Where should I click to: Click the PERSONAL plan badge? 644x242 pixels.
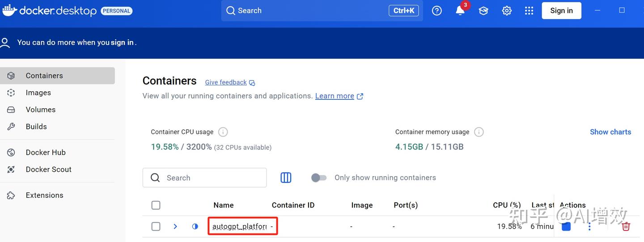click(117, 11)
